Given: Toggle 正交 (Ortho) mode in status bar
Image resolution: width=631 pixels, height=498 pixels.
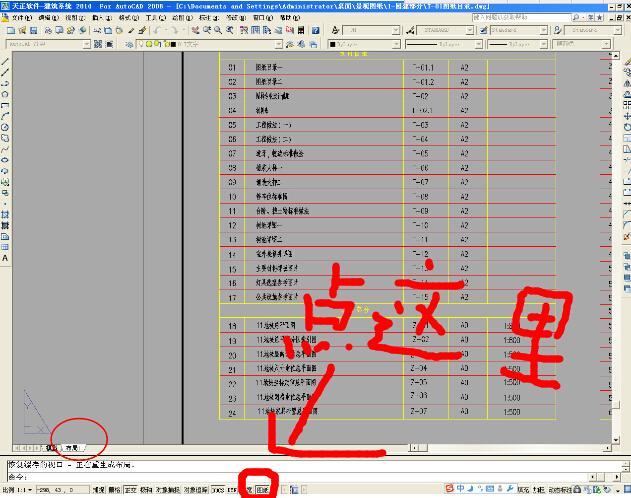Looking at the screenshot, I should pyautogui.click(x=130, y=491).
